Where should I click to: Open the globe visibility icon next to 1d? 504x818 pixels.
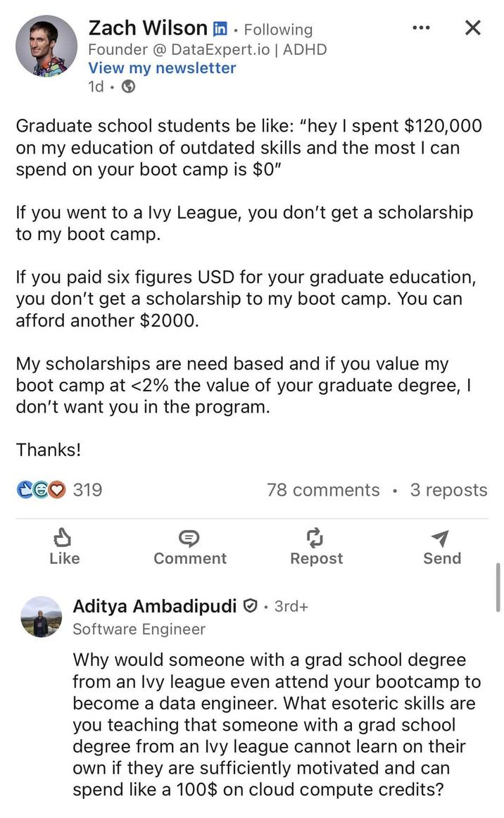129,87
